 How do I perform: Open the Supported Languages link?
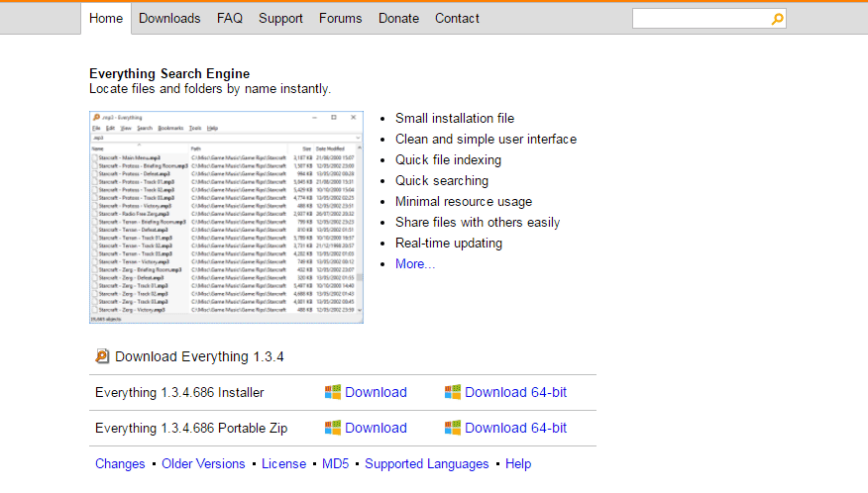point(427,463)
